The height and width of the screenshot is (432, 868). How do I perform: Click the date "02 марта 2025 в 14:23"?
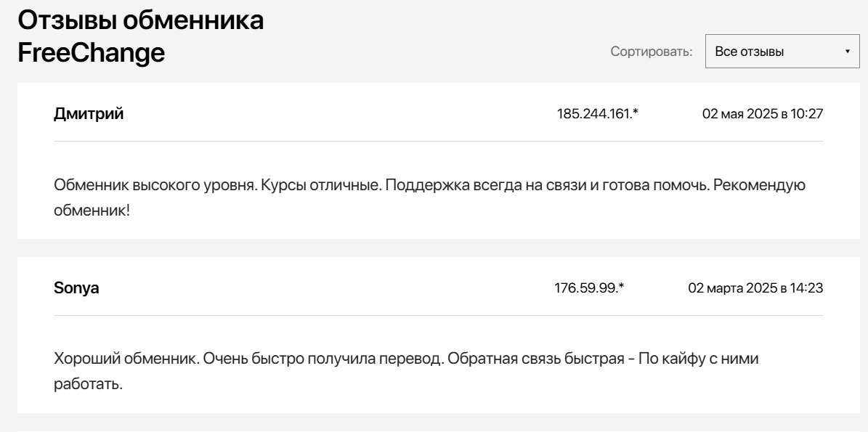point(755,288)
